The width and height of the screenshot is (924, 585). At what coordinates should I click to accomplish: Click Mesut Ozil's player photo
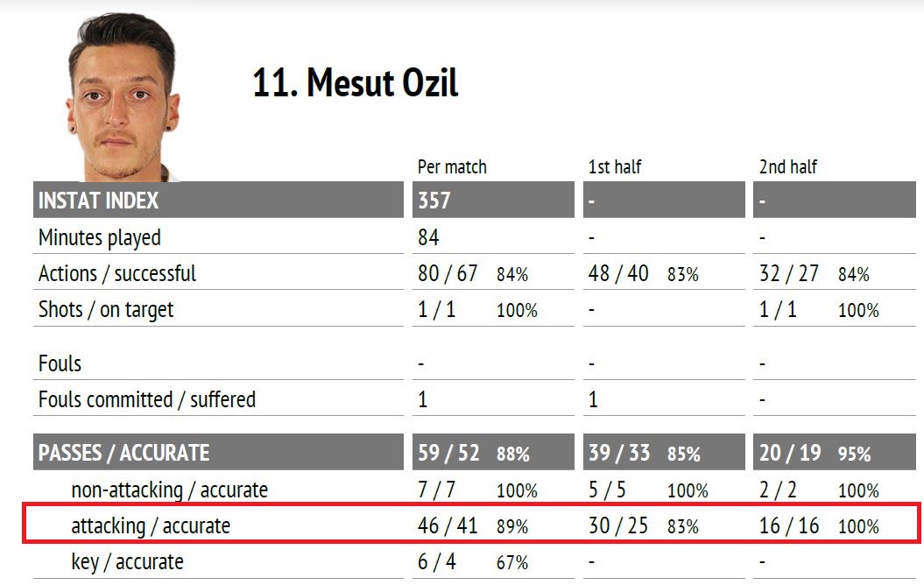[x=124, y=97]
